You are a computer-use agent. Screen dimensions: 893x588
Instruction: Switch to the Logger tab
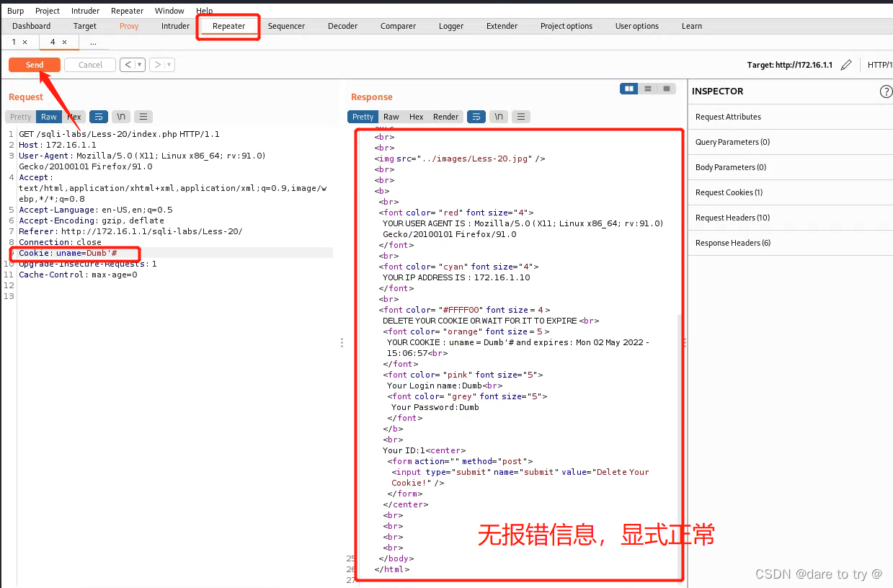point(451,26)
